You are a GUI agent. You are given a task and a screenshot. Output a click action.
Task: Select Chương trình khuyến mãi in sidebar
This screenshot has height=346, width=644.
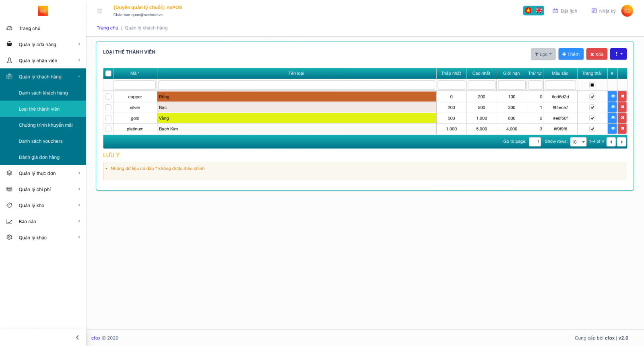45,125
